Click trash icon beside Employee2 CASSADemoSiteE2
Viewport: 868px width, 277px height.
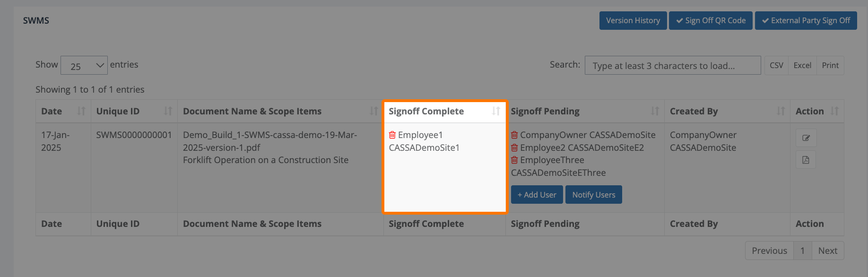pos(514,148)
